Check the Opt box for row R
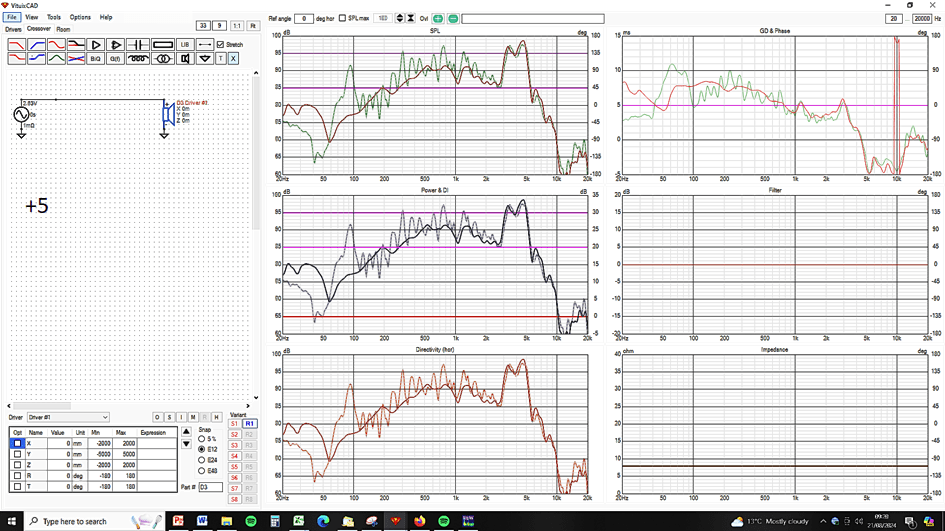The width and height of the screenshot is (945, 531). (17, 476)
